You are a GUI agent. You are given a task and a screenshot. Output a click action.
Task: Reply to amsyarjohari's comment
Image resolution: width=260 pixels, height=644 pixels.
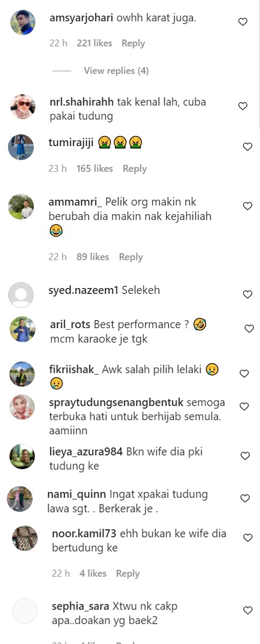[x=133, y=43]
